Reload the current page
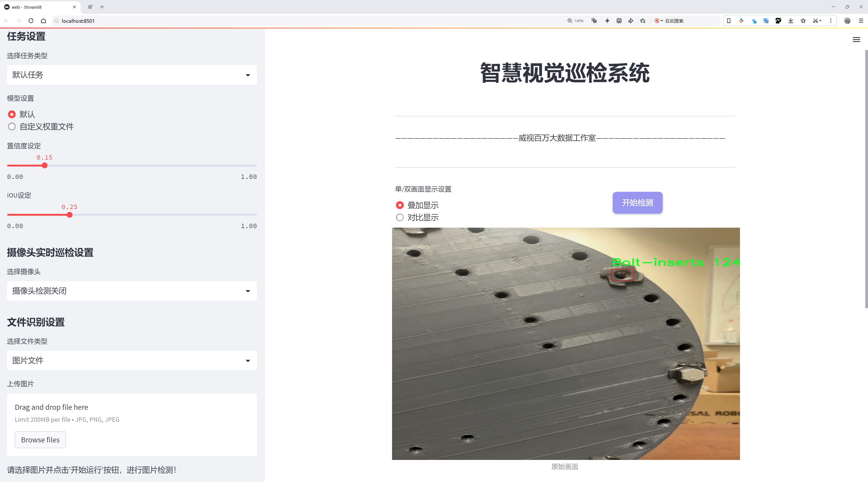Image resolution: width=868 pixels, height=482 pixels. click(x=31, y=20)
